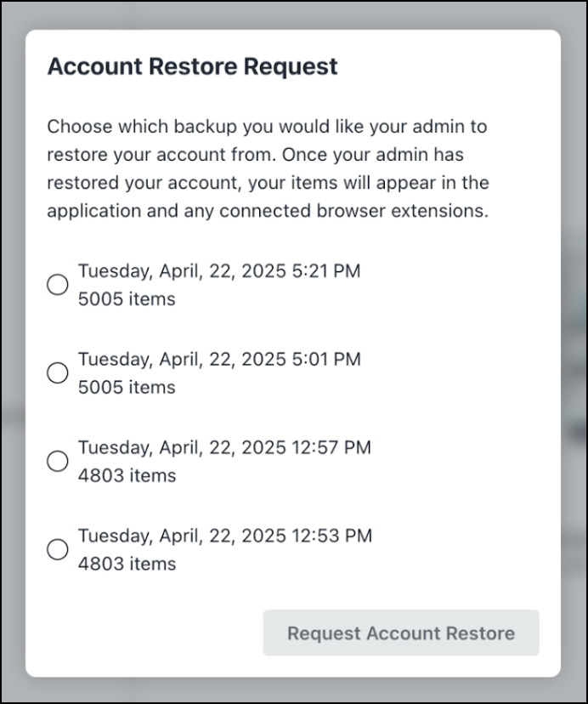Click the date label for the 5:21 PM backup
The width and height of the screenshot is (588, 704).
(x=219, y=270)
